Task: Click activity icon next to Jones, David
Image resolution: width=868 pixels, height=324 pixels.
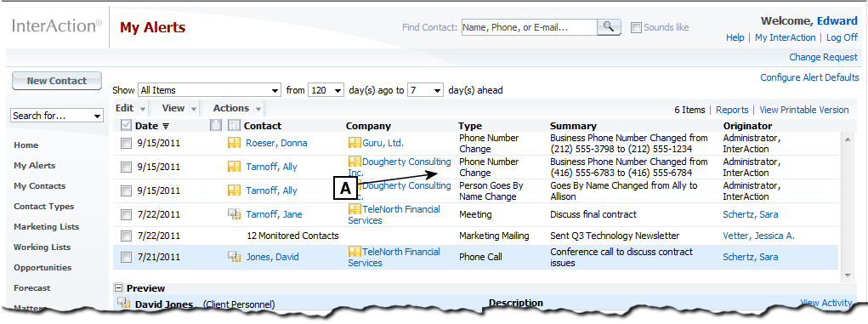Action: [x=234, y=257]
